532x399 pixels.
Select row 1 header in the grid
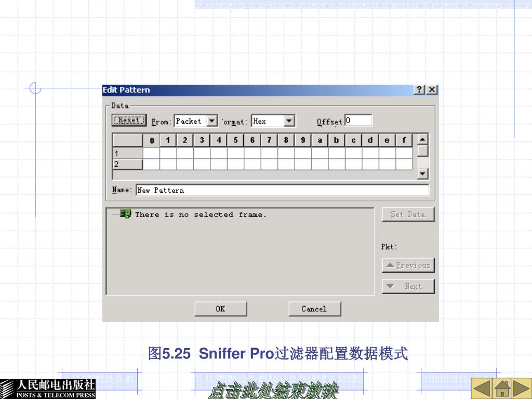tap(128, 153)
